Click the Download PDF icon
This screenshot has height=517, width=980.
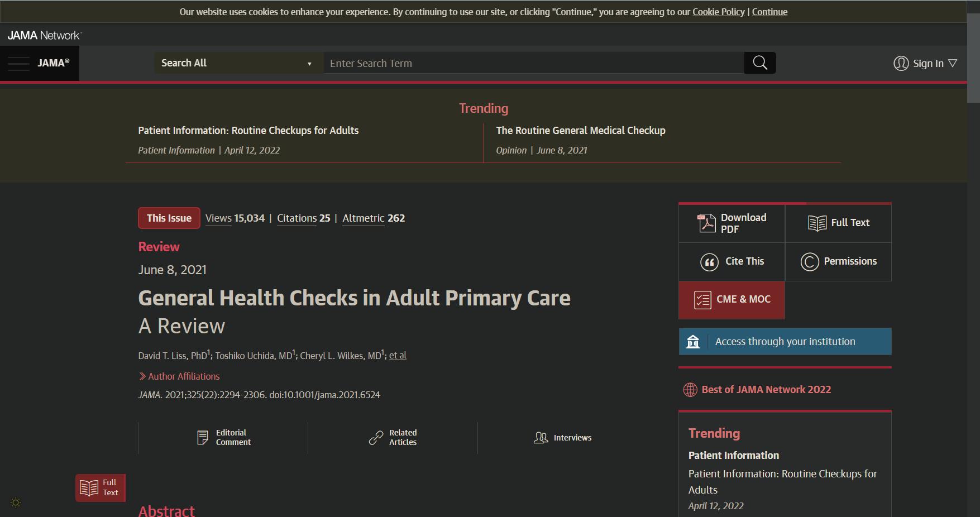click(706, 223)
